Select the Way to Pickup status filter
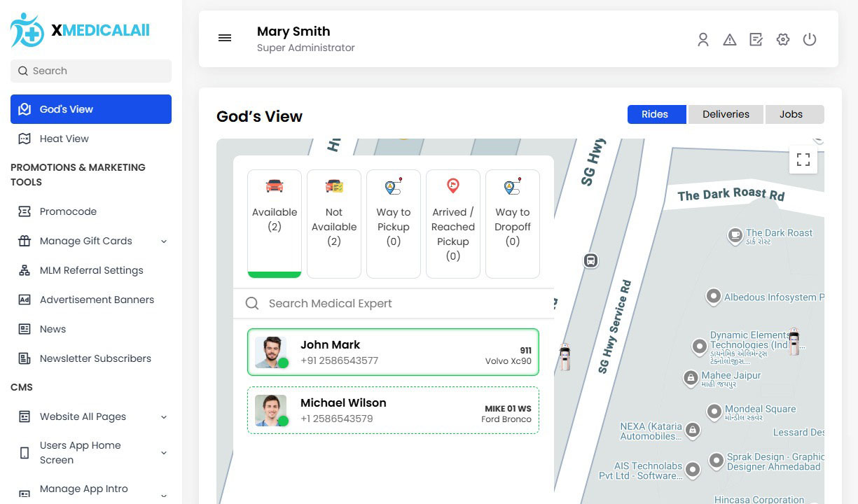The height and width of the screenshot is (504, 858). pyautogui.click(x=394, y=223)
